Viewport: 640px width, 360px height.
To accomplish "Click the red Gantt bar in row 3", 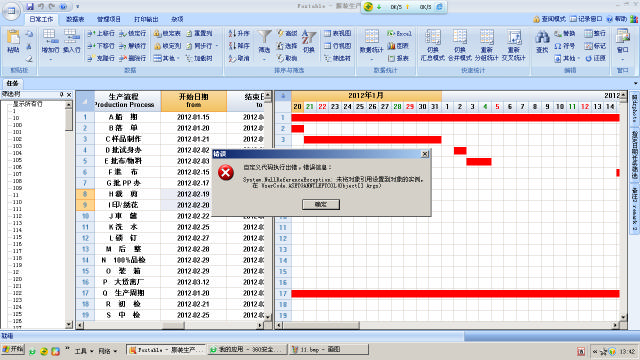I will (x=372, y=140).
